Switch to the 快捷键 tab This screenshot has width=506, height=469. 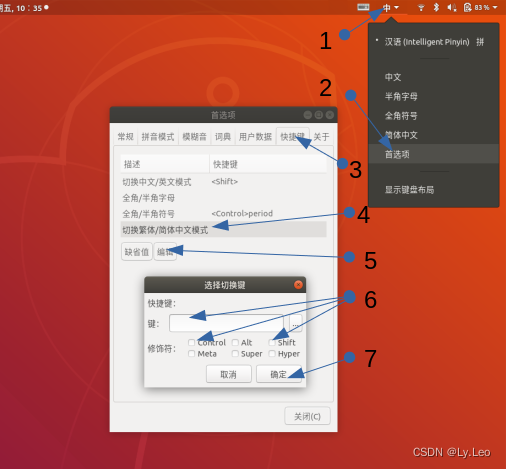293,136
